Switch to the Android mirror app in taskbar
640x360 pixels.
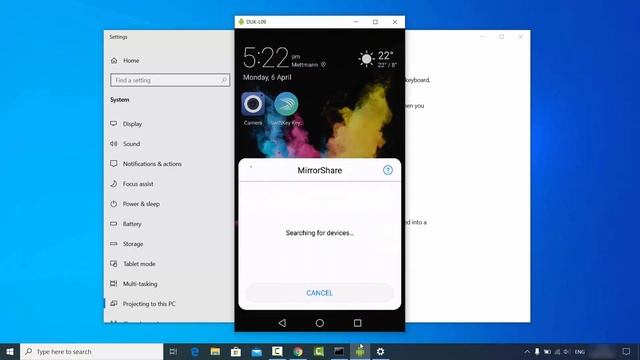click(360, 351)
